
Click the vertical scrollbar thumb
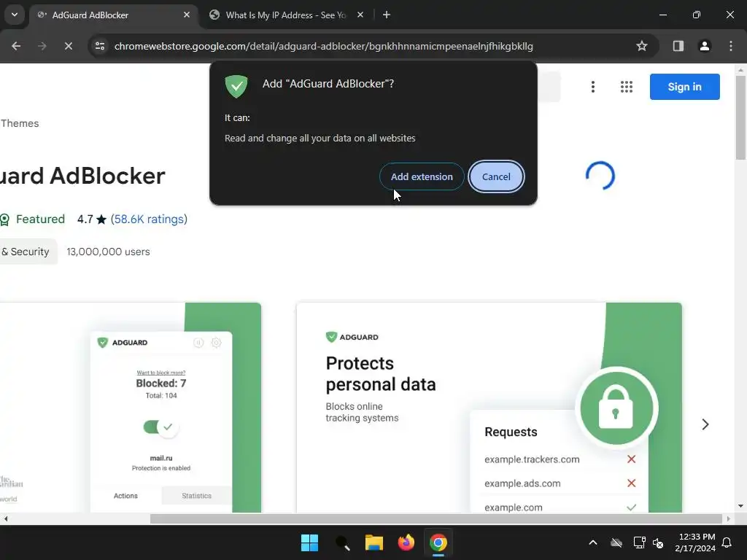pos(740,117)
